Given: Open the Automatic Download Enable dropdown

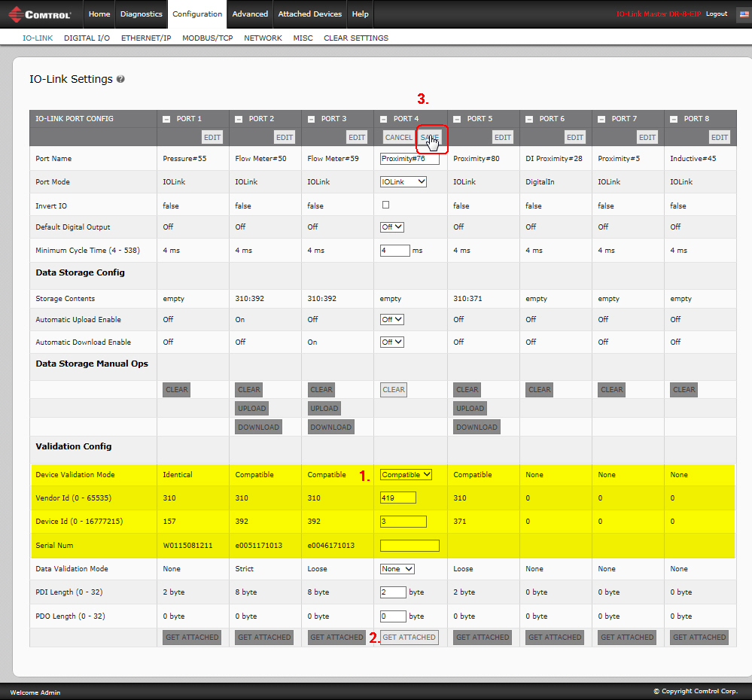Looking at the screenshot, I should (392, 342).
